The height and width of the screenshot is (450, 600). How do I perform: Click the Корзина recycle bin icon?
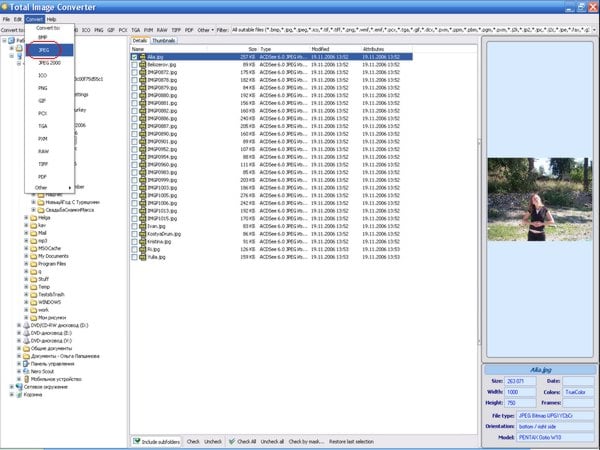tap(19, 395)
